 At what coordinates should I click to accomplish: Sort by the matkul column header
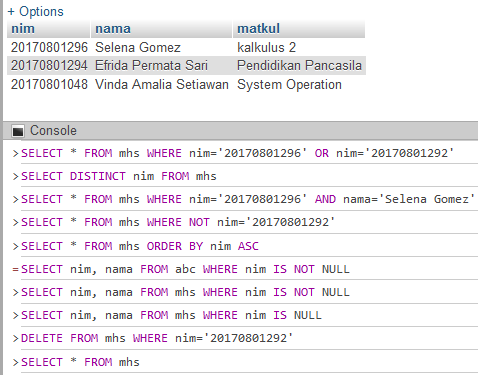[x=258, y=29]
